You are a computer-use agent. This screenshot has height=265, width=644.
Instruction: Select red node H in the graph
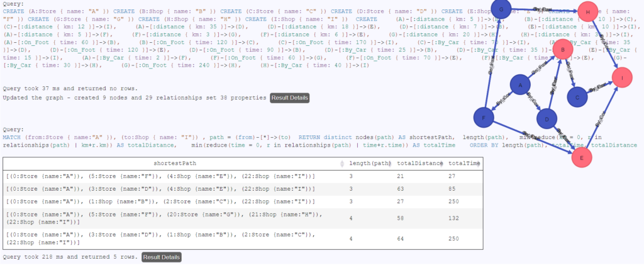point(588,13)
